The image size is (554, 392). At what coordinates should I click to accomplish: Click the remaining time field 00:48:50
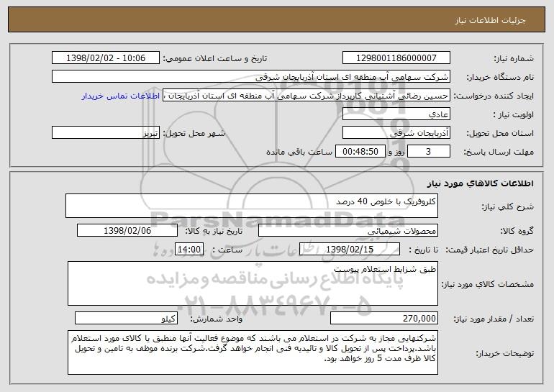tap(360, 152)
